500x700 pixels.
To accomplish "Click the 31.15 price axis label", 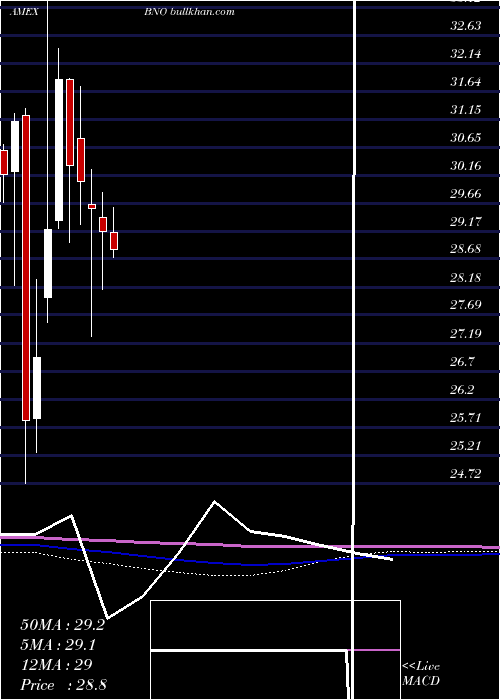I will 466,110.
